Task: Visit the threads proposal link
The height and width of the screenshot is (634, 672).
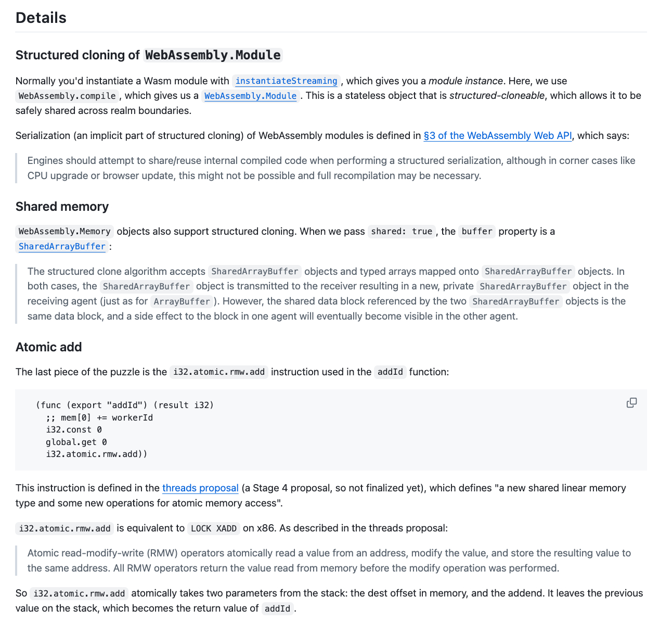Action: pos(200,488)
